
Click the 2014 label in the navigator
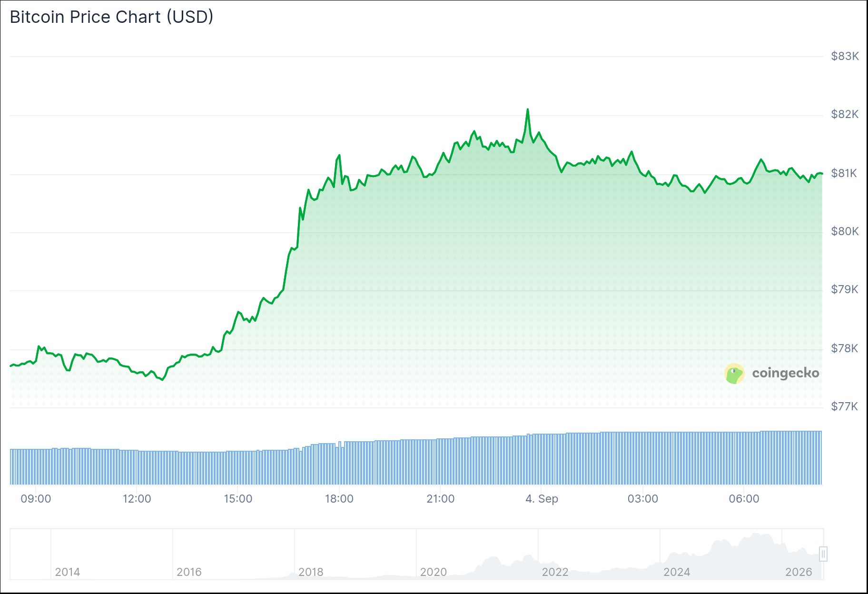[67, 572]
